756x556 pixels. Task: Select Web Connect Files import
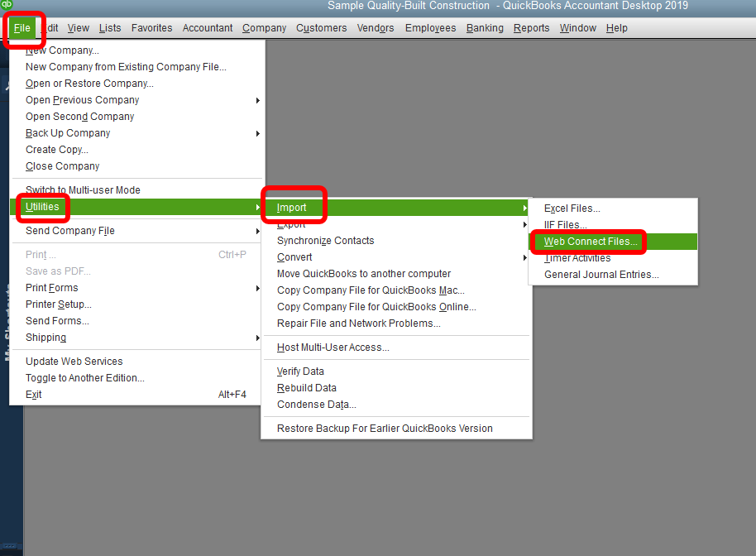tap(591, 242)
